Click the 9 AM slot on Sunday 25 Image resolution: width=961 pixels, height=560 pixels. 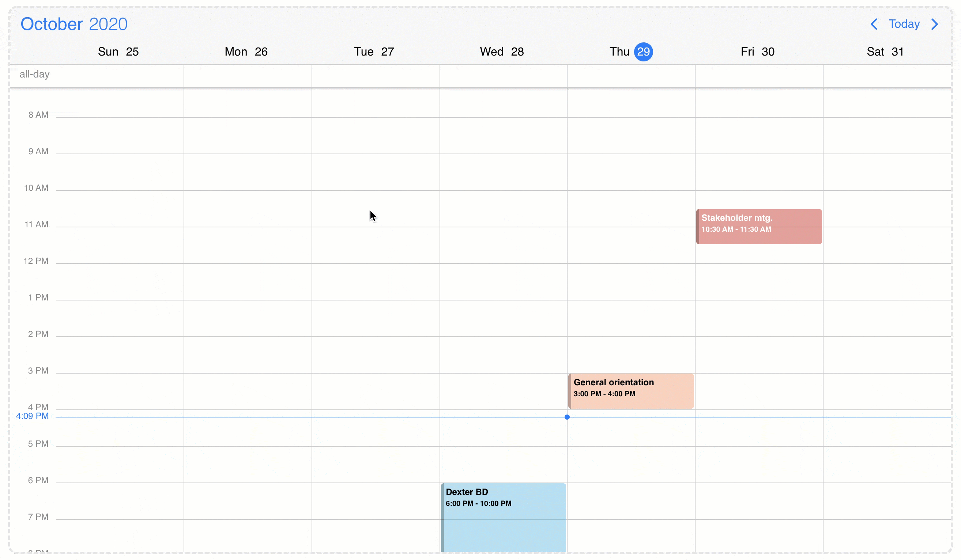click(120, 172)
